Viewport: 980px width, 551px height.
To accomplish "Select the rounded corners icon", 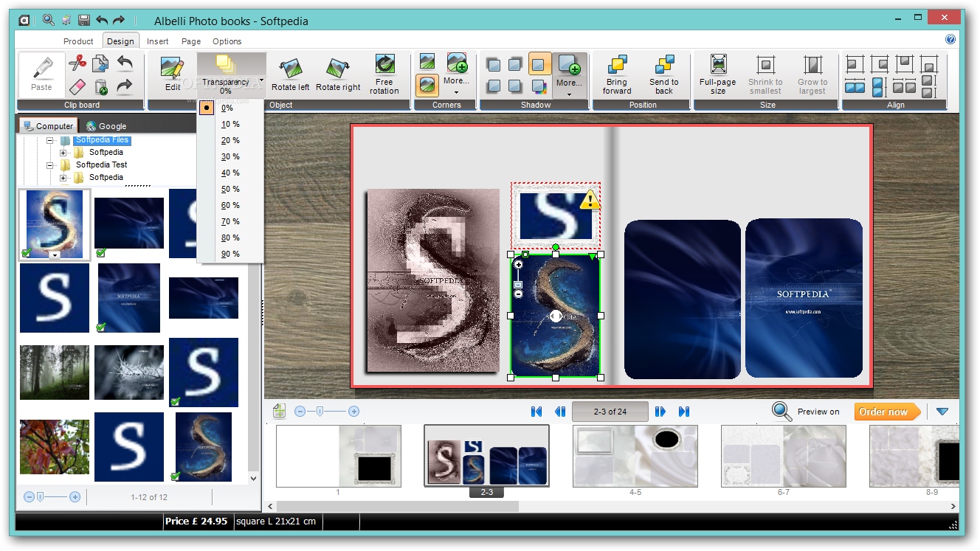I will click(x=427, y=86).
